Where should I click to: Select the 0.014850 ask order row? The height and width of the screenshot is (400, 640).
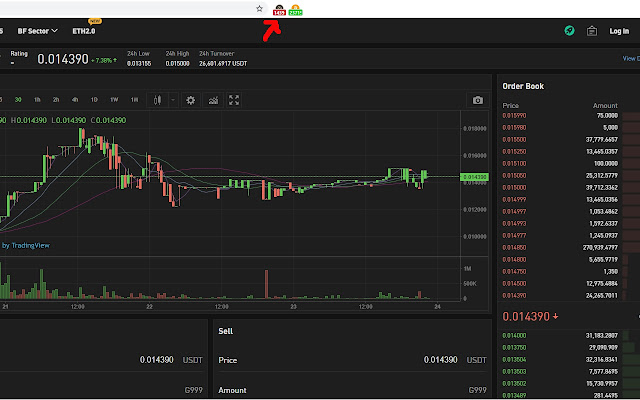[569, 248]
